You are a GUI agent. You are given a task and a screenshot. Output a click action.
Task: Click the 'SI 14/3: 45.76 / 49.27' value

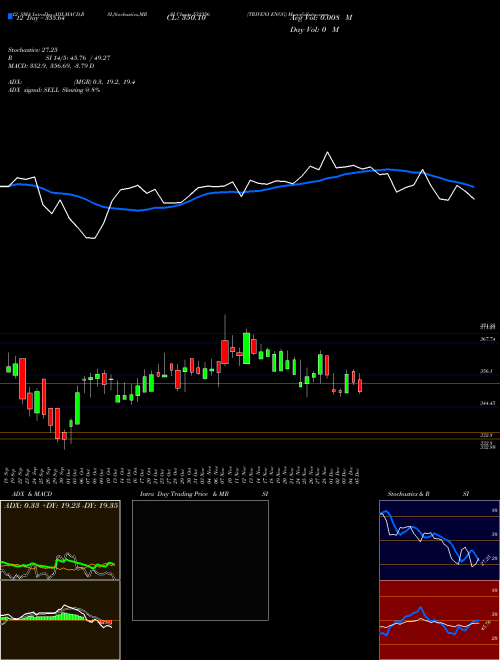click(x=78, y=58)
